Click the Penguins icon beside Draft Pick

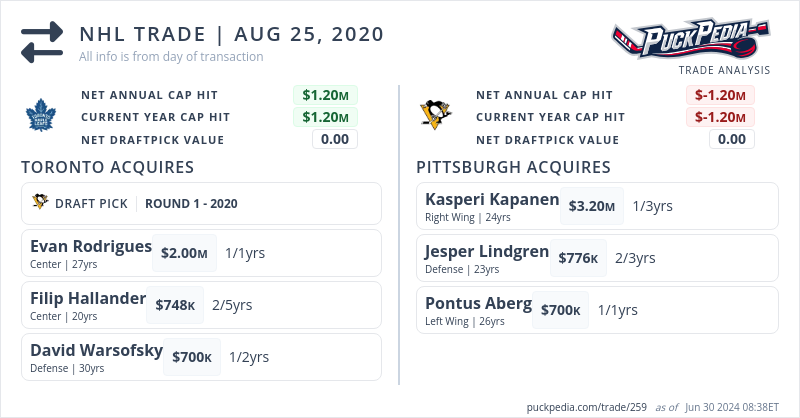40,203
